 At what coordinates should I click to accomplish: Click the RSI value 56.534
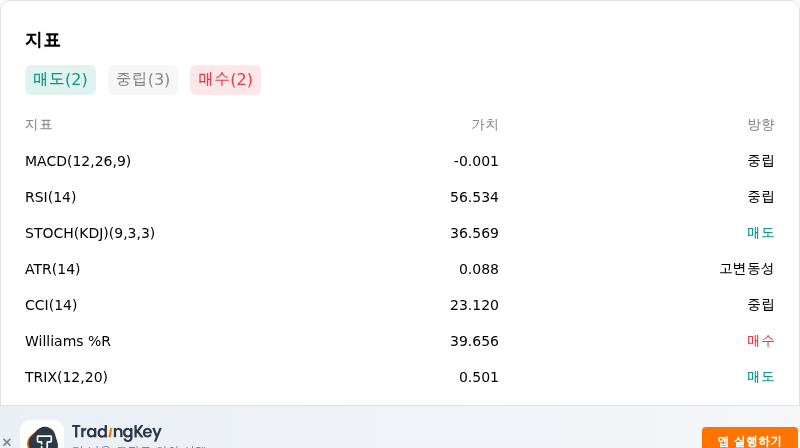pos(474,197)
